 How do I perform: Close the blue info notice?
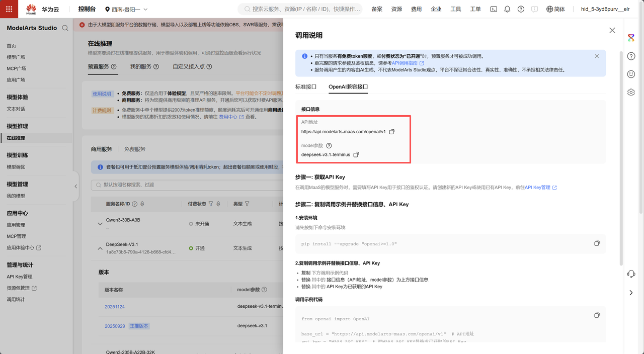click(597, 56)
